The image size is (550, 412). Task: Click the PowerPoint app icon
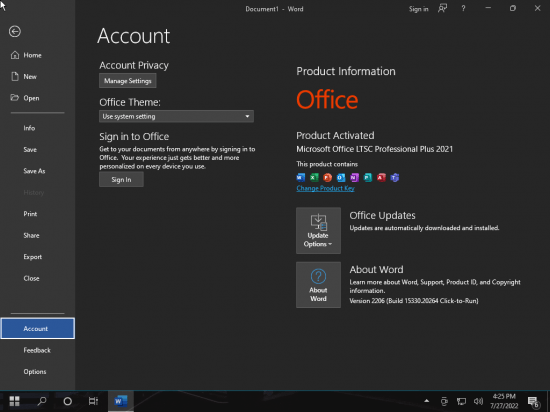click(328, 177)
